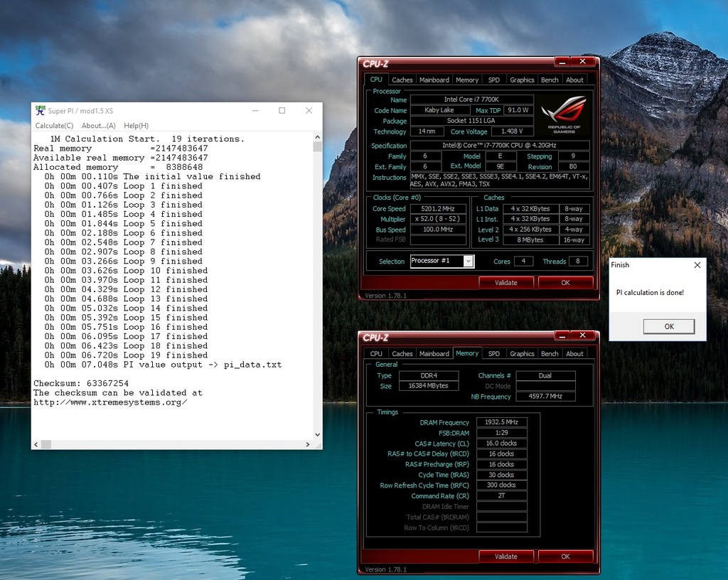Select Memory tab in bottom CPU-Z window
The image size is (728, 580).
coord(467,353)
